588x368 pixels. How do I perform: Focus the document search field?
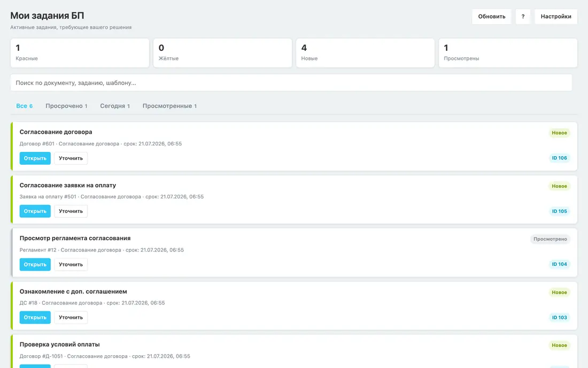pos(291,82)
